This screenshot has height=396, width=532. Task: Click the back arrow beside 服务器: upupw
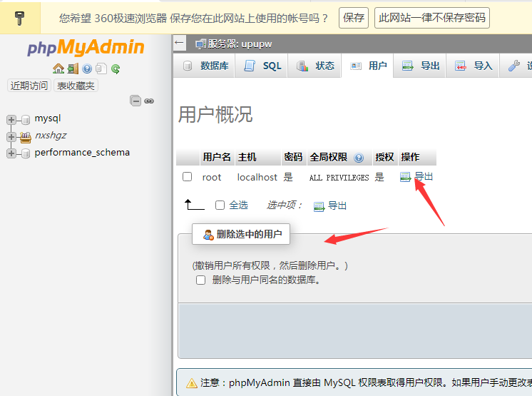(180, 44)
